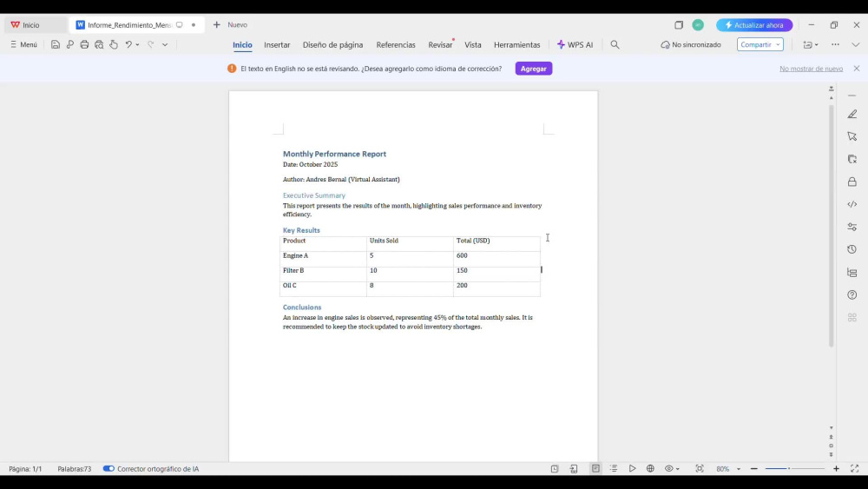868x489 pixels.
Task: Open the 80% zoom level dropdown
Action: pyautogui.click(x=728, y=468)
